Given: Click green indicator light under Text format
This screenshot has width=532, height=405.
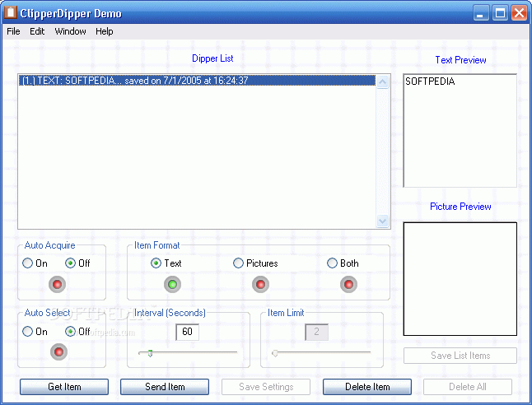Looking at the screenshot, I should [172, 284].
